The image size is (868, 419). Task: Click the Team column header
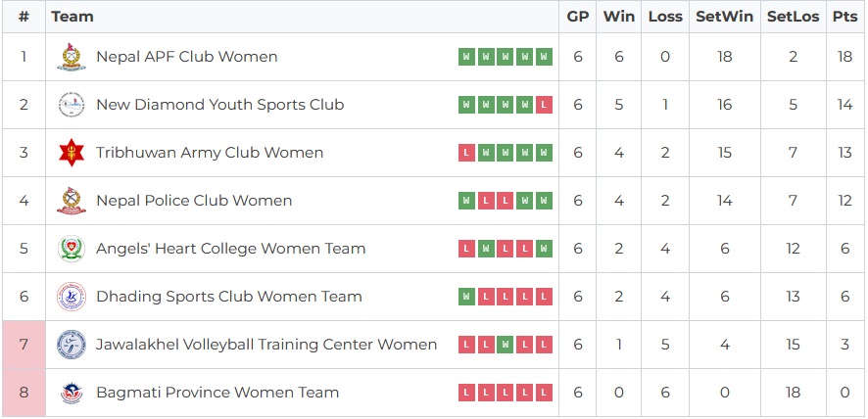pyautogui.click(x=72, y=17)
